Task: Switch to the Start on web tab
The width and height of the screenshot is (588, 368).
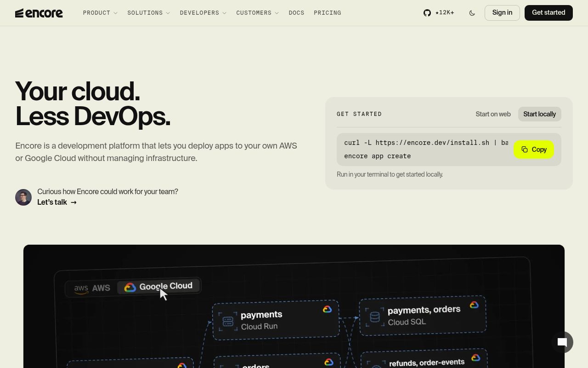Action: point(493,114)
